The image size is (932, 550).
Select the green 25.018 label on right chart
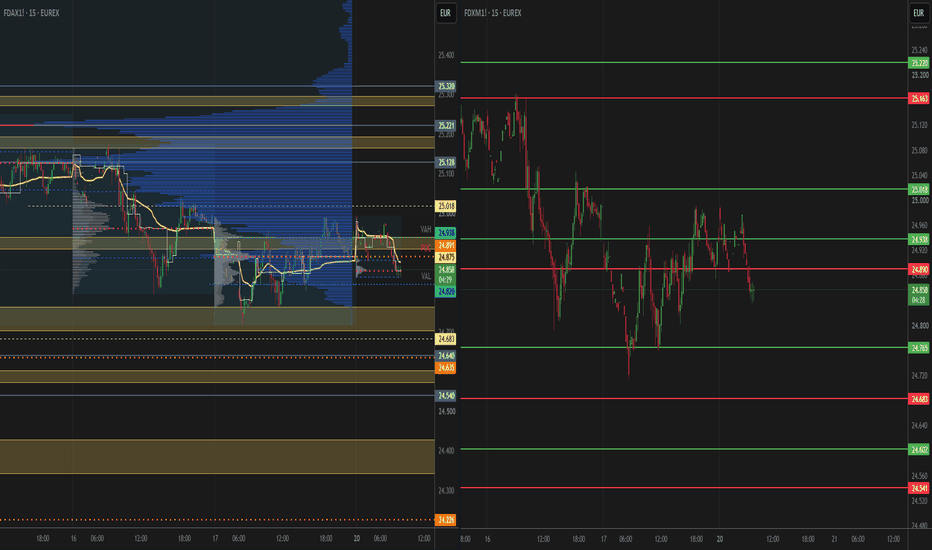[x=919, y=190]
